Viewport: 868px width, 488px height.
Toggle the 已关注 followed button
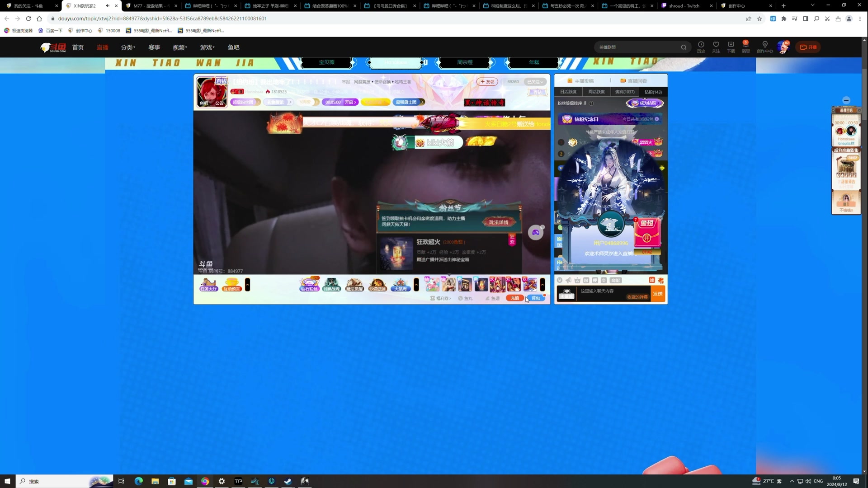point(535,82)
